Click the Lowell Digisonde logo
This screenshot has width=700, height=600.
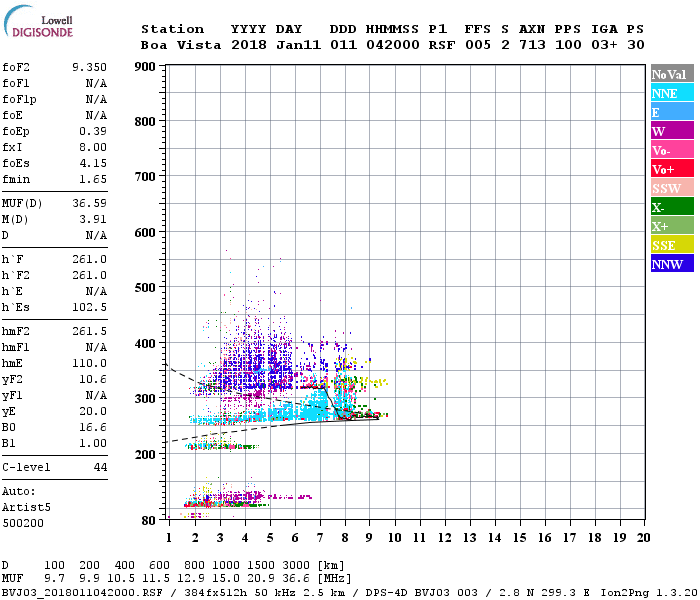pos(38,22)
